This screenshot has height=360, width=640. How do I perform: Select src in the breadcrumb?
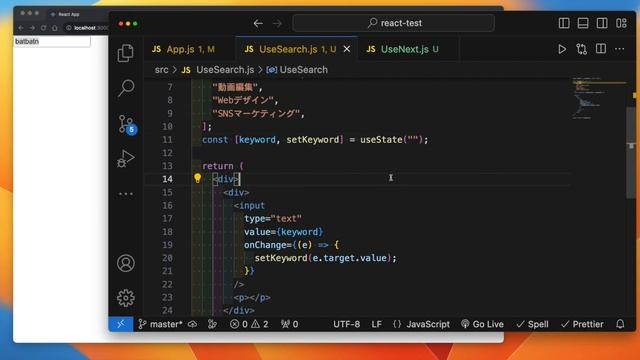click(162, 70)
